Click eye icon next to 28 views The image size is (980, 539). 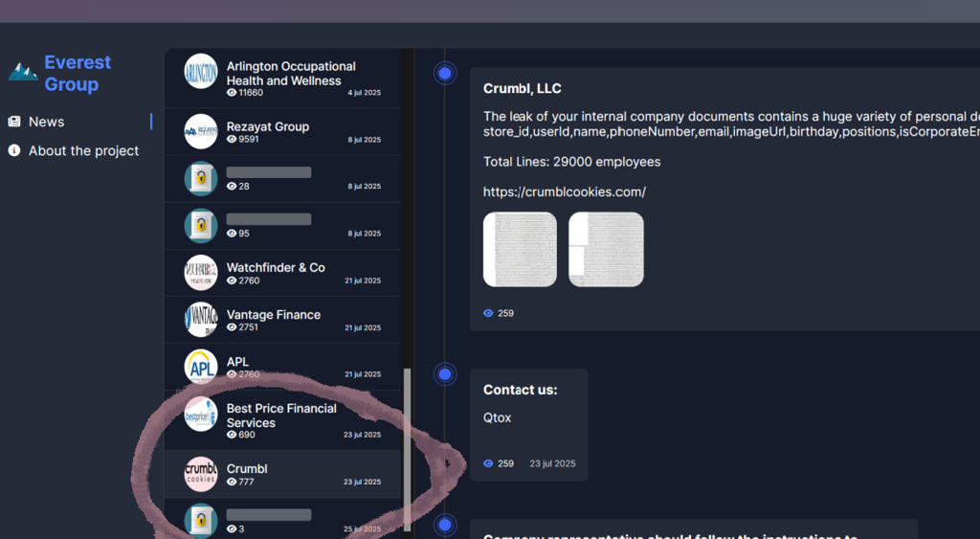click(x=232, y=186)
